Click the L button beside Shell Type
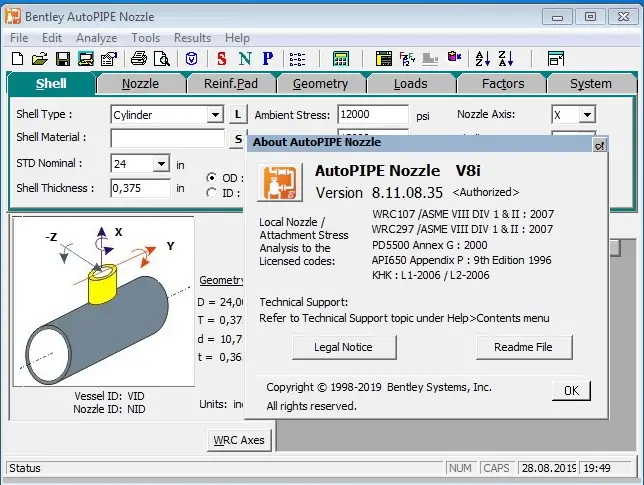The height and width of the screenshot is (485, 644). [238, 115]
